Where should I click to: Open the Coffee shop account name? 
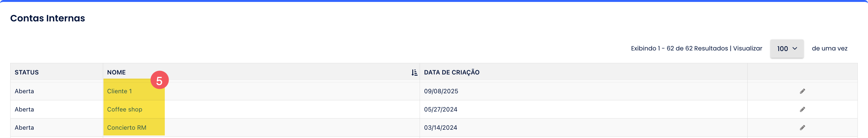coord(125,109)
